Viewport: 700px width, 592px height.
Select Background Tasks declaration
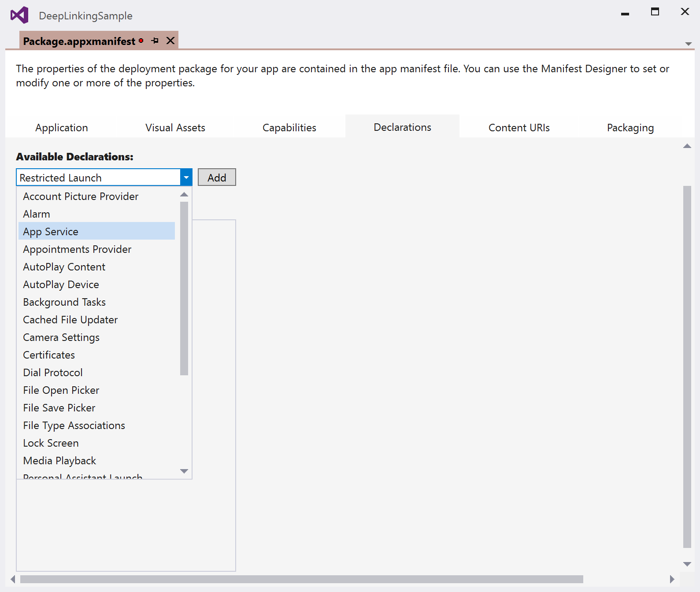click(x=97, y=302)
